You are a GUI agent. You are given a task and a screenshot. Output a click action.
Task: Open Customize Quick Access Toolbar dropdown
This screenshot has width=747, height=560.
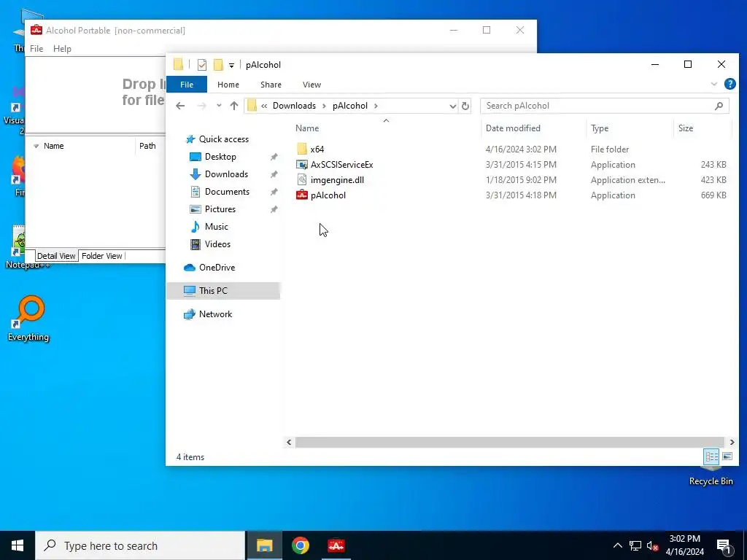(x=231, y=65)
